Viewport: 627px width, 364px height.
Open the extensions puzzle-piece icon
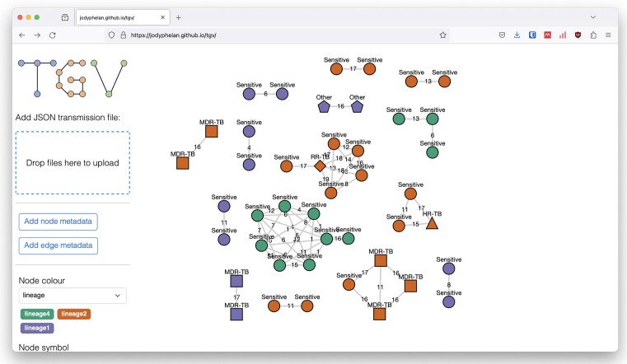click(x=593, y=35)
